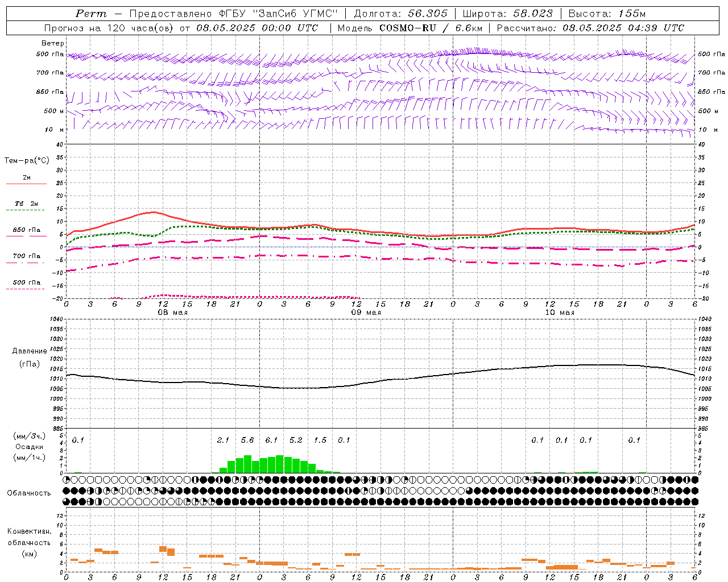Click the '(гПа)' pressure unit label
Image resolution: width=728 pixels, height=582 pixels.
tap(30, 364)
